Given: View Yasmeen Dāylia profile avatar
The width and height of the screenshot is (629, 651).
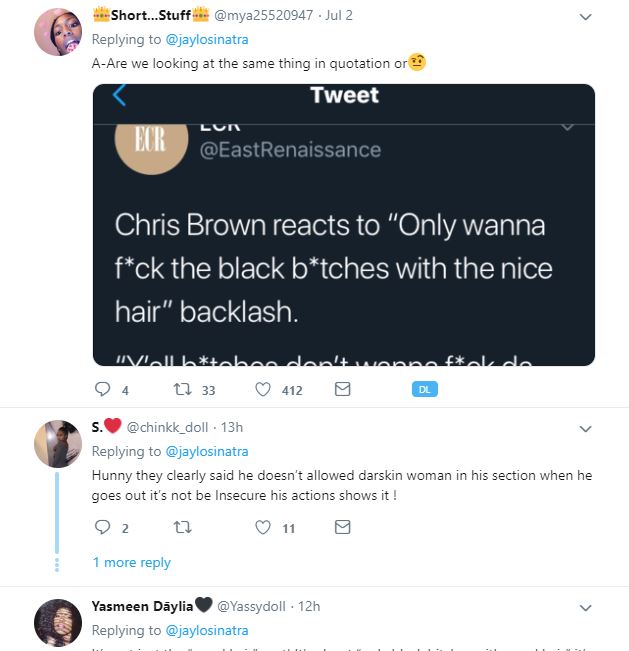Looking at the screenshot, I should pyautogui.click(x=58, y=623).
